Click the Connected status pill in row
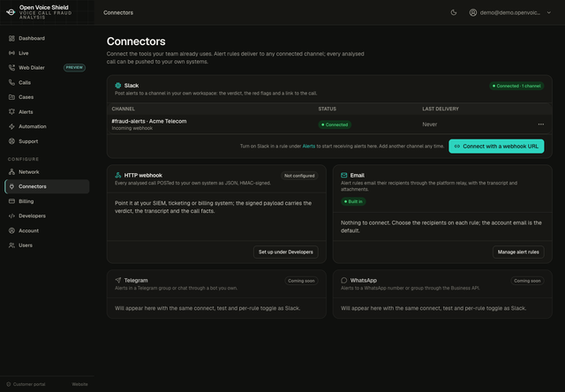565x392 pixels. (335, 124)
